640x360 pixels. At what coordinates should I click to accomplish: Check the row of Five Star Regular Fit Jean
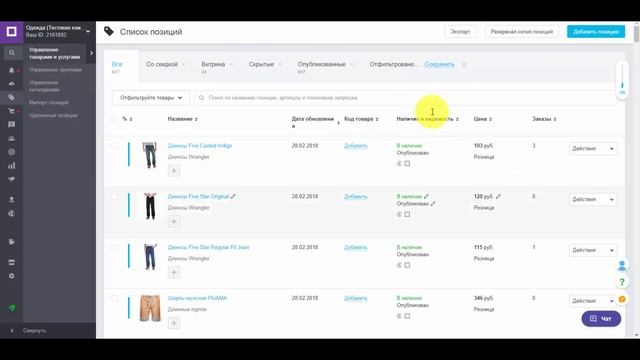point(114,247)
